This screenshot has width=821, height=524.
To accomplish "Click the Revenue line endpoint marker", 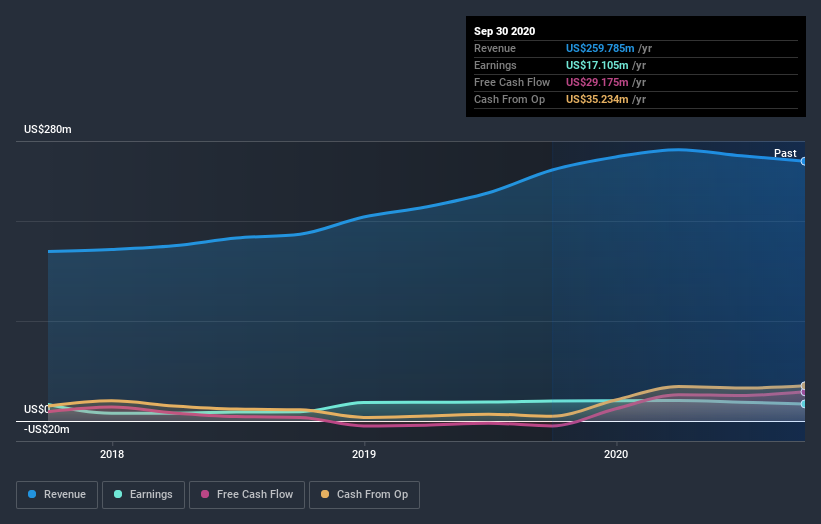I will (804, 161).
